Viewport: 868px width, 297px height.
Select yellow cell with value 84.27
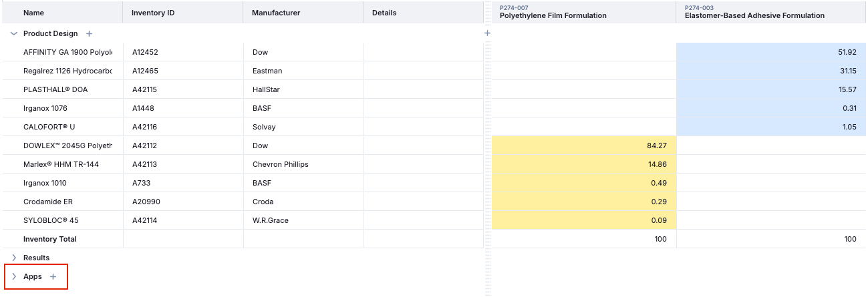point(583,145)
